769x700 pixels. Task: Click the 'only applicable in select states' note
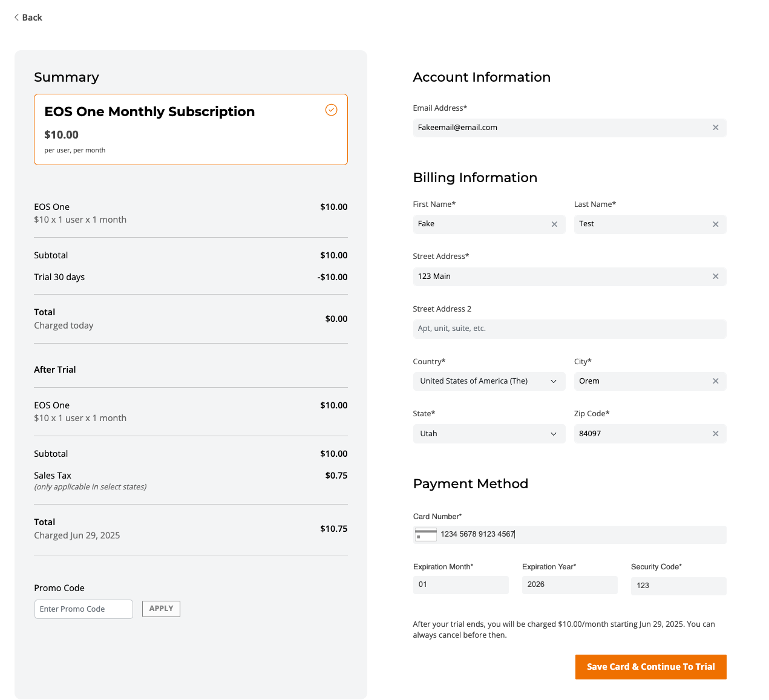pos(90,487)
